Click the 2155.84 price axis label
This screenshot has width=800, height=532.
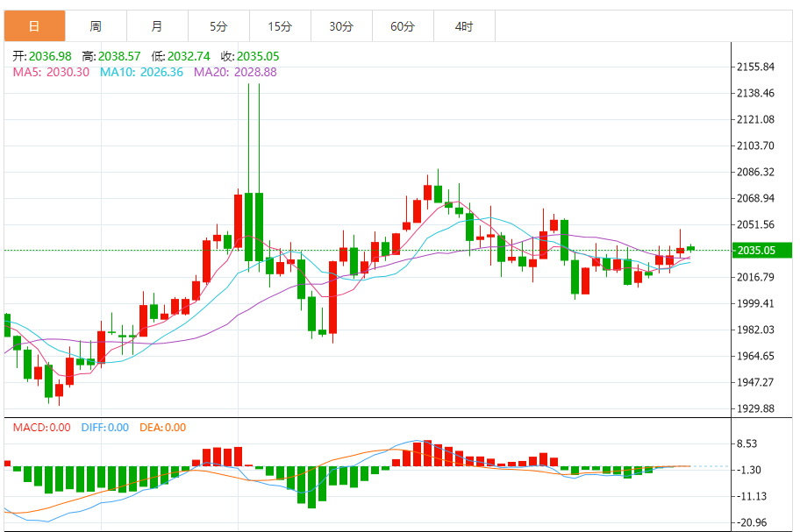(x=755, y=67)
